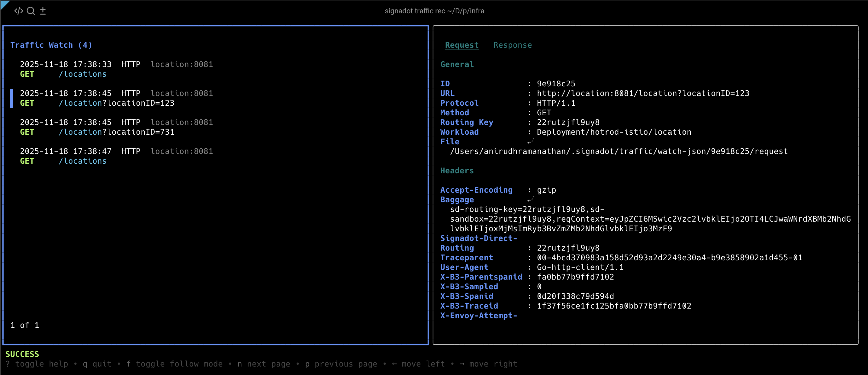
Task: Switch to the Response tab
Action: 513,45
